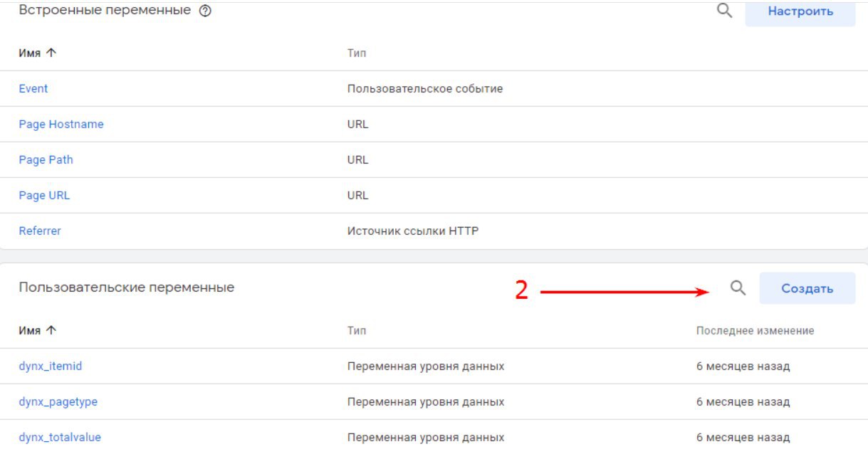Click Тип column header in user variables
Viewport: 868px width, 449px height.
click(356, 331)
